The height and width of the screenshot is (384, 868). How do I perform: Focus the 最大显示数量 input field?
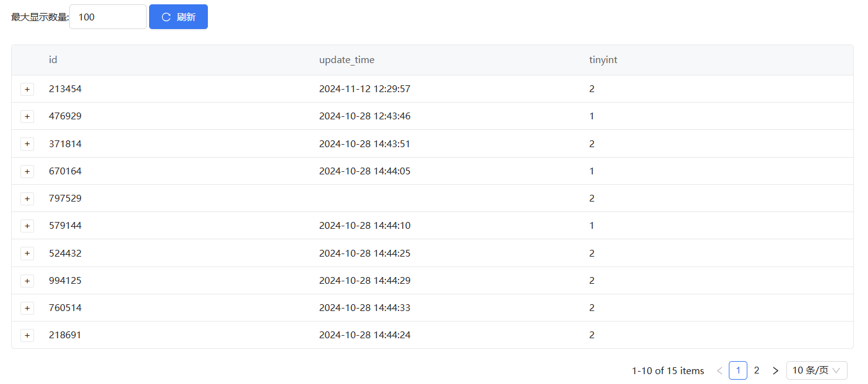108,17
